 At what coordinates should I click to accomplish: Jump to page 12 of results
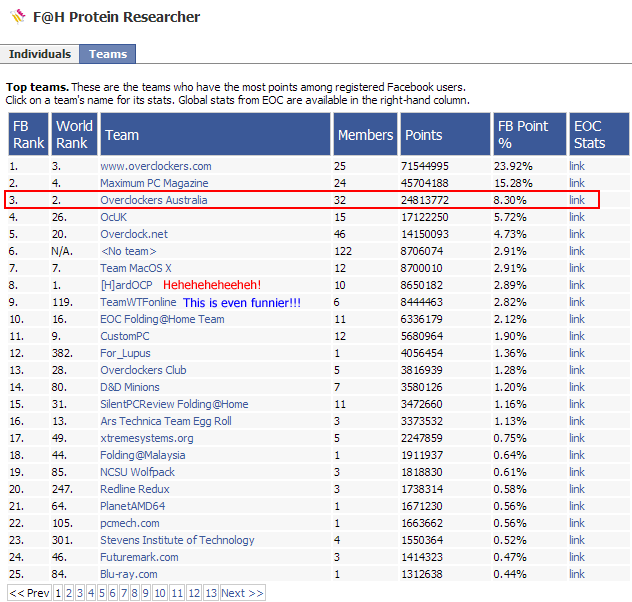[194, 593]
